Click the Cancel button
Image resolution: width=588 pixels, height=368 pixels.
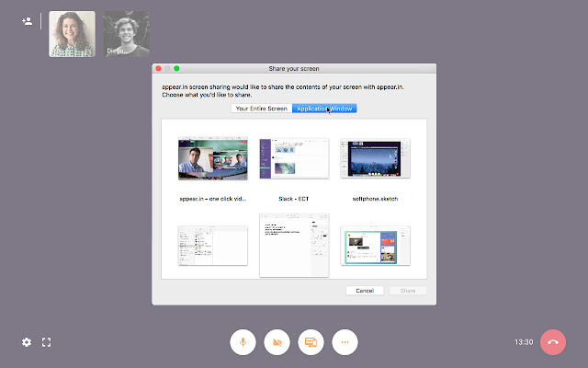[365, 291]
